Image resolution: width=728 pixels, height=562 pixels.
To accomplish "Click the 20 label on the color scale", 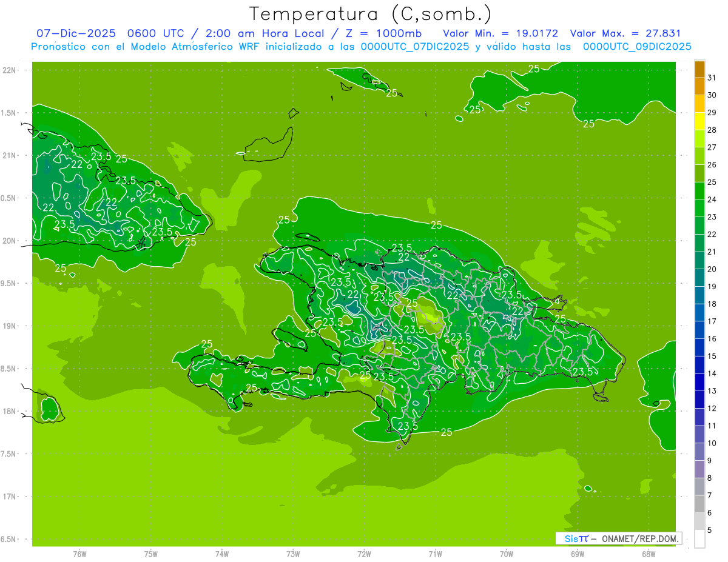I will click(712, 269).
